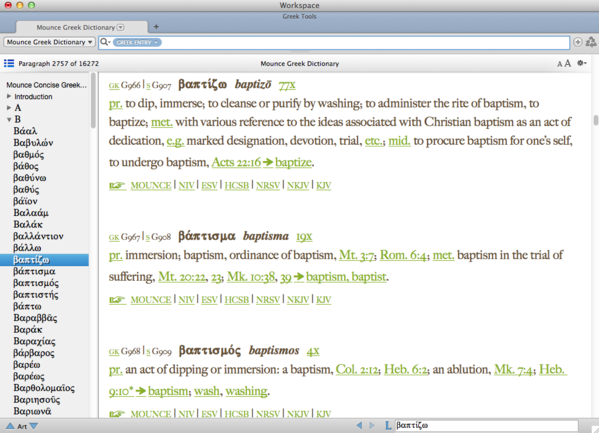Image resolution: width=599 pixels, height=433 pixels.
Task: Open HCSB link under βαπτίζω entry
Action: [x=236, y=185]
